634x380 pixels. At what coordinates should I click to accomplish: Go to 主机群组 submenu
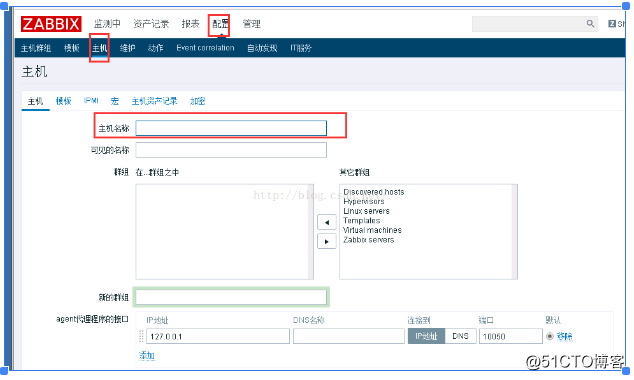click(x=36, y=48)
